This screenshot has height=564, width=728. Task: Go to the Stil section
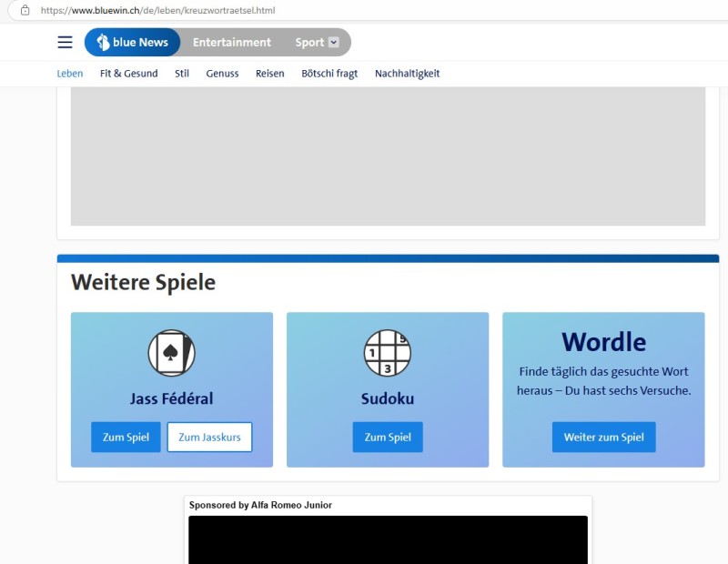[182, 74]
